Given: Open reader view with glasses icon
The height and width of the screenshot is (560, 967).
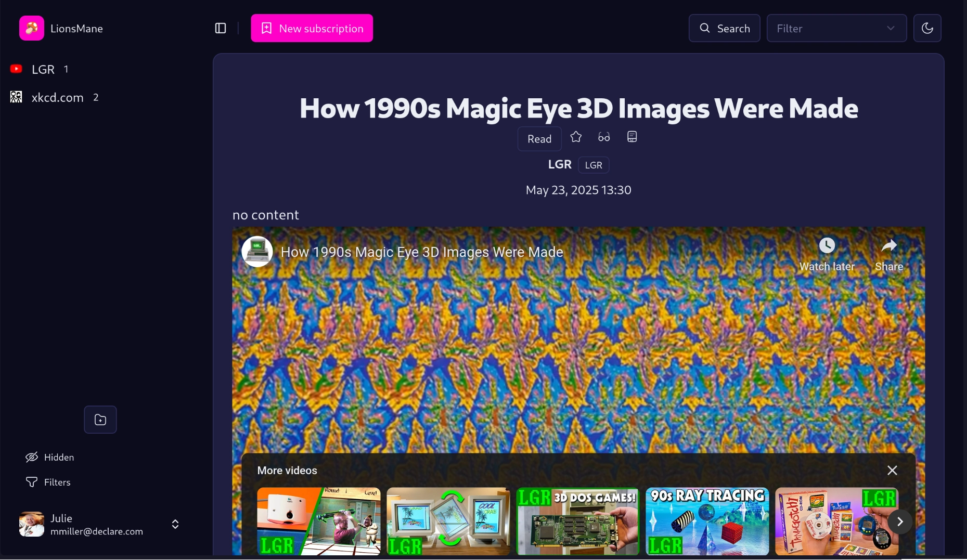Looking at the screenshot, I should coord(603,137).
